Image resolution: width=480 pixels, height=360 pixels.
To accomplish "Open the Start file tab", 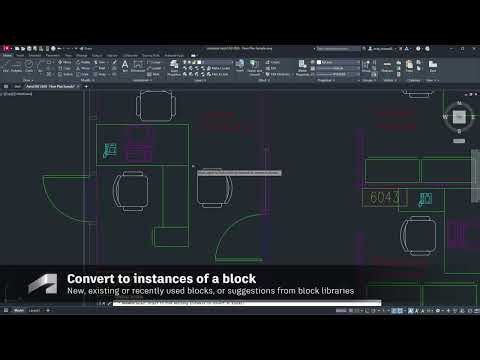I will click(17, 86).
